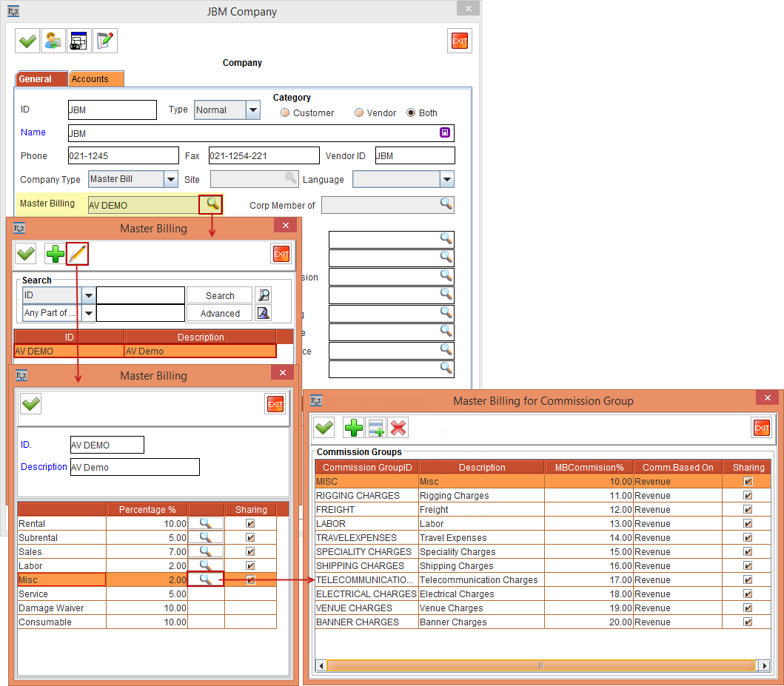Click the pencil edit icon in Master Billing
Screen dimensions: 784x686
pyautogui.click(x=78, y=255)
